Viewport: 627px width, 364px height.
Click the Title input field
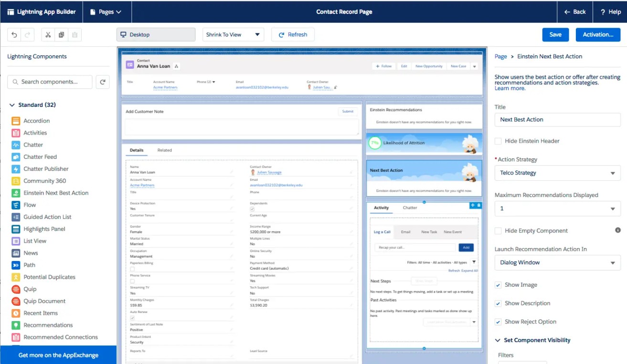(x=557, y=120)
